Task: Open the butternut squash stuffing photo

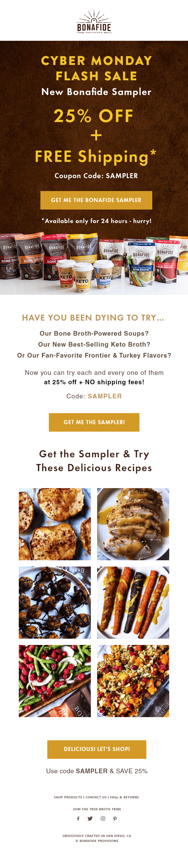Action: [133, 681]
